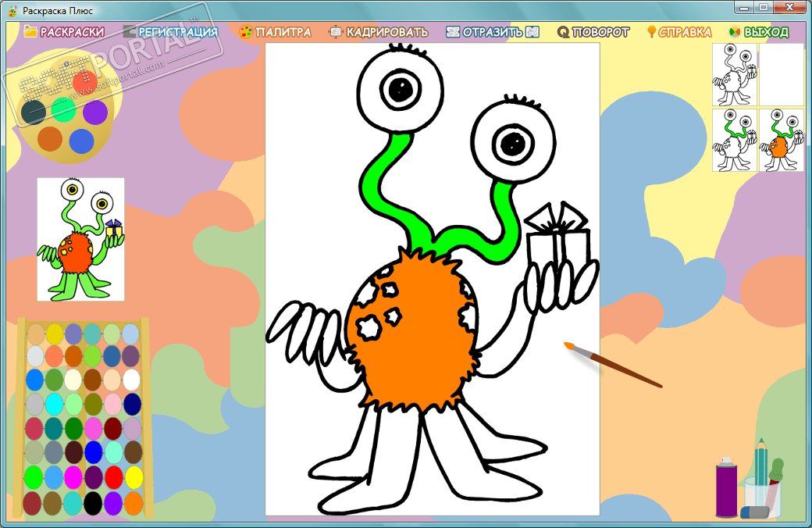Choose the yellow swatch in the top grid row
The image size is (812, 528).
click(x=55, y=334)
